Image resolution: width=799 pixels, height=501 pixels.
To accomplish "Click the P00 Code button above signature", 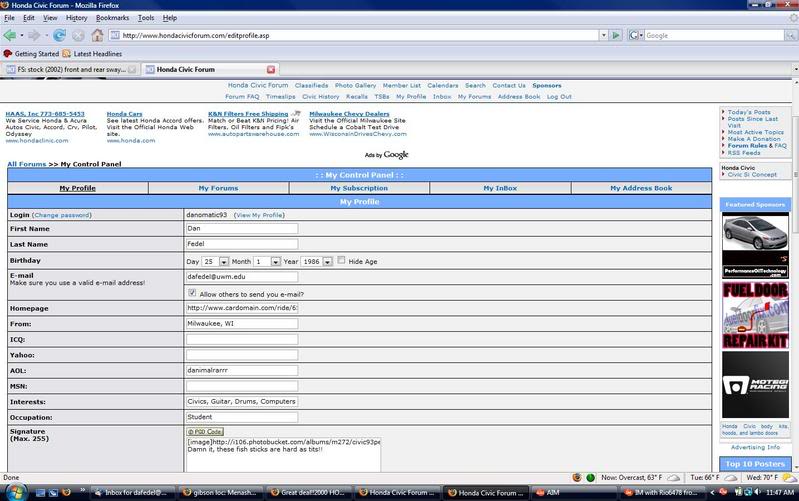I will coord(205,432).
